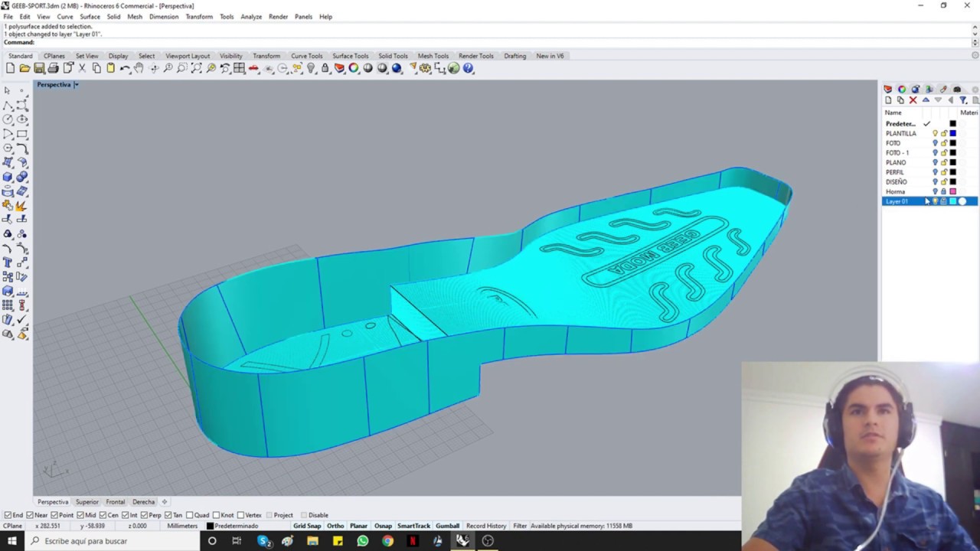Select the Text tool in left sidebar

[x=8, y=262]
